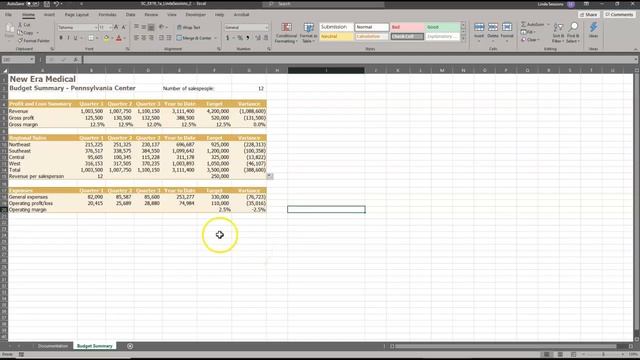Expand the cell Styles gallery

[x=463, y=39]
